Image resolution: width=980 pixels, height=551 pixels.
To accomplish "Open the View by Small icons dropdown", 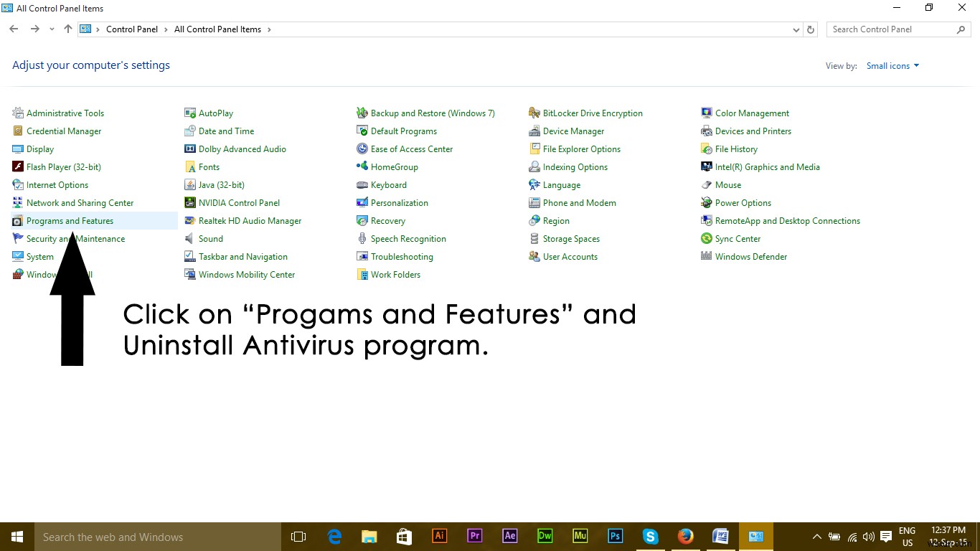I will click(x=892, y=66).
